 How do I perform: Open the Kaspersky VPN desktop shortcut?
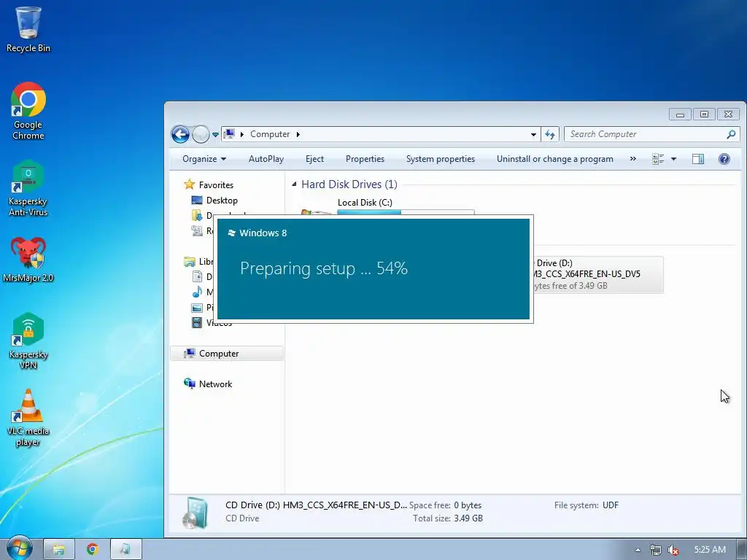28,341
